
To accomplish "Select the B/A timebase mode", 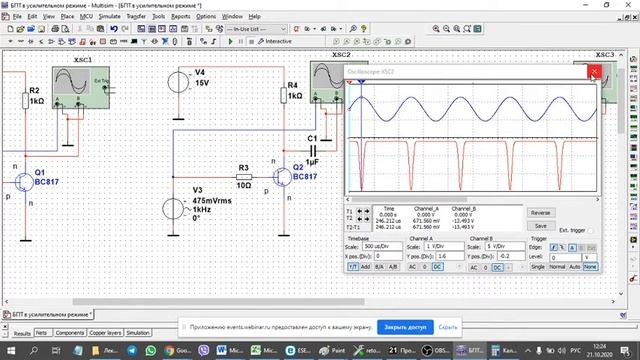I will [379, 267].
